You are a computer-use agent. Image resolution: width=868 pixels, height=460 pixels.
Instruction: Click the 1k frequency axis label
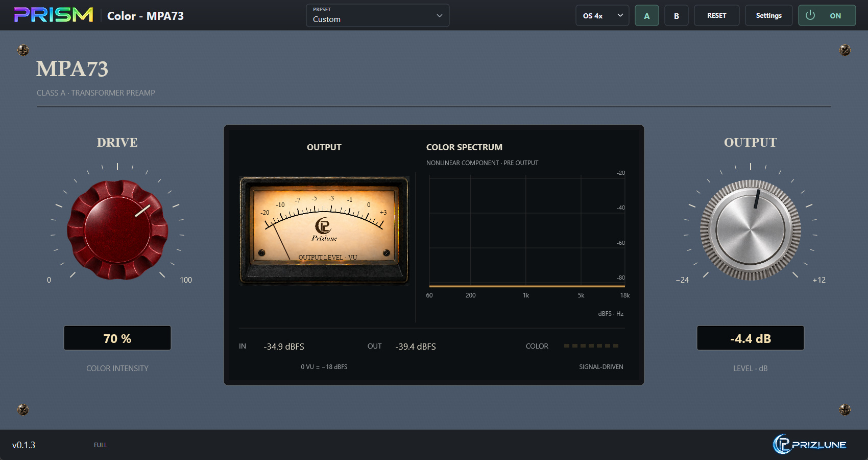(526, 295)
